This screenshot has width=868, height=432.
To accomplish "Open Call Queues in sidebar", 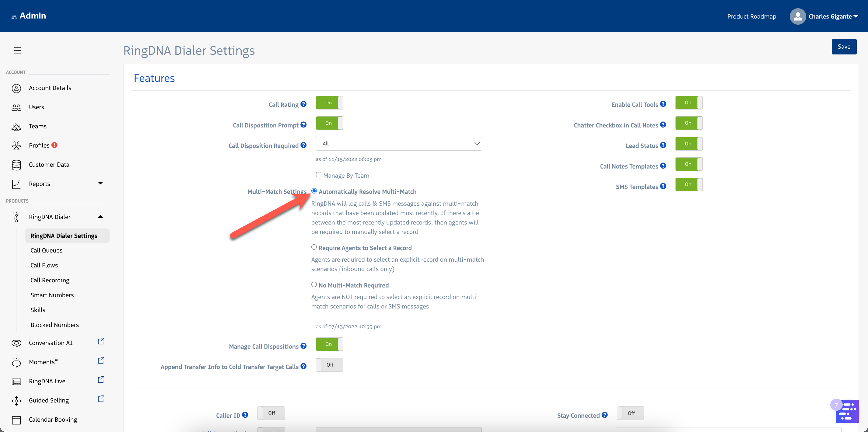I will pos(47,250).
